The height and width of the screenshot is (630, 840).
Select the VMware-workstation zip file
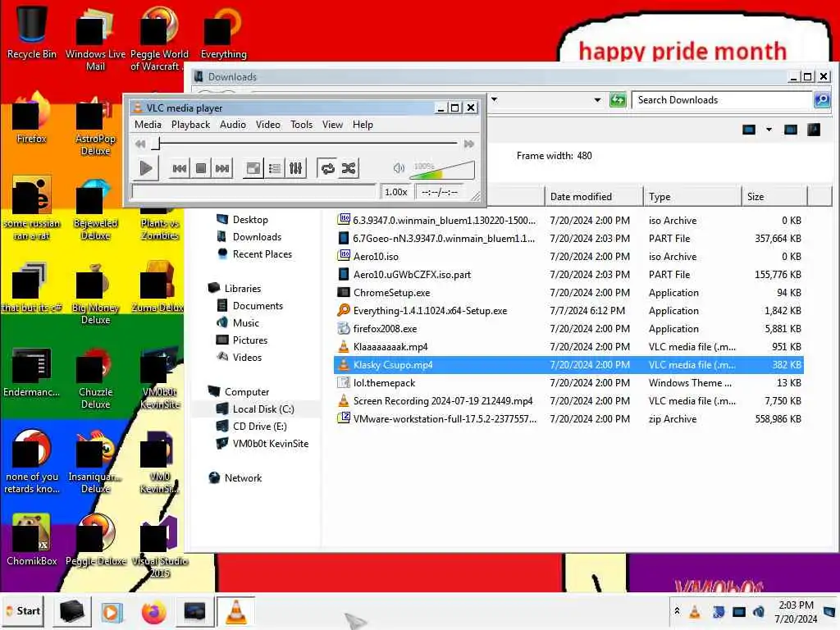click(x=569, y=419)
